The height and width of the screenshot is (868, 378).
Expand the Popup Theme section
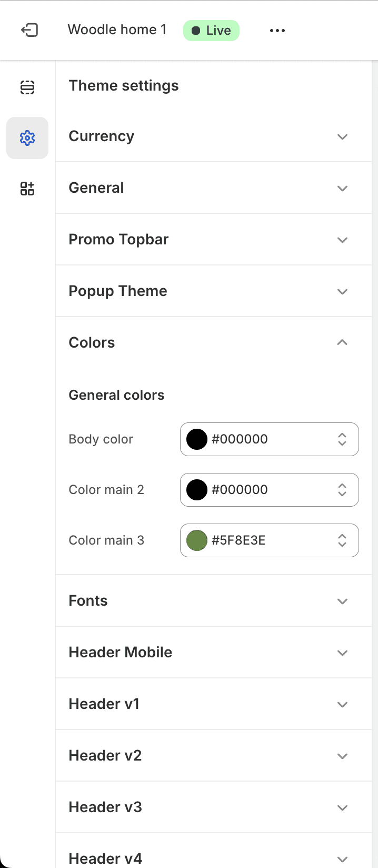214,291
